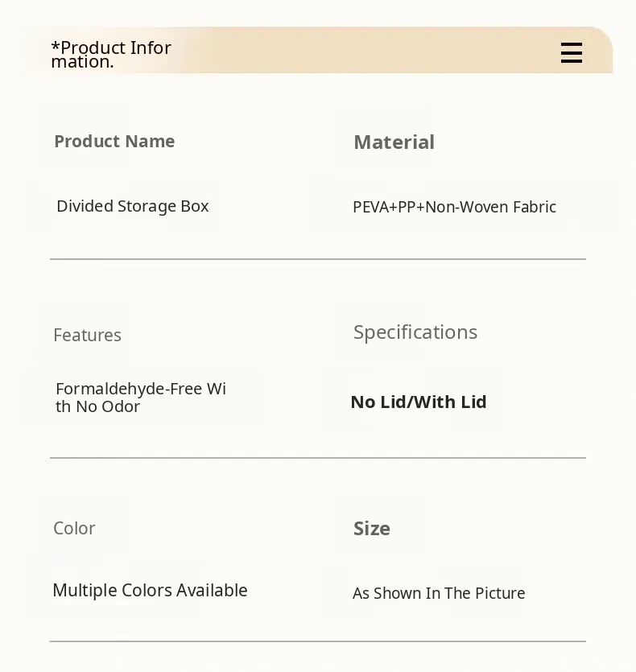Click the Product Information header title
Image resolution: width=636 pixels, height=672 pixels.
point(111,55)
